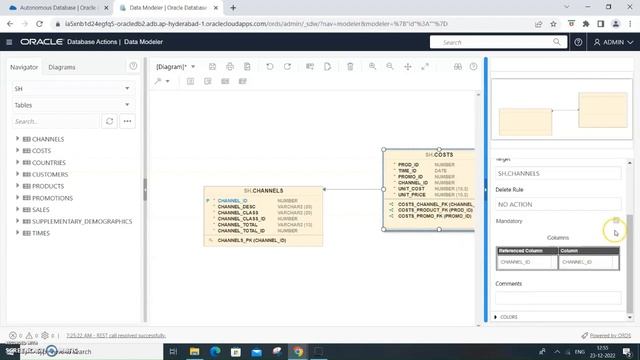Click the Zoom In magnifier icon
The width and height of the screenshot is (640, 360).
coord(372,67)
